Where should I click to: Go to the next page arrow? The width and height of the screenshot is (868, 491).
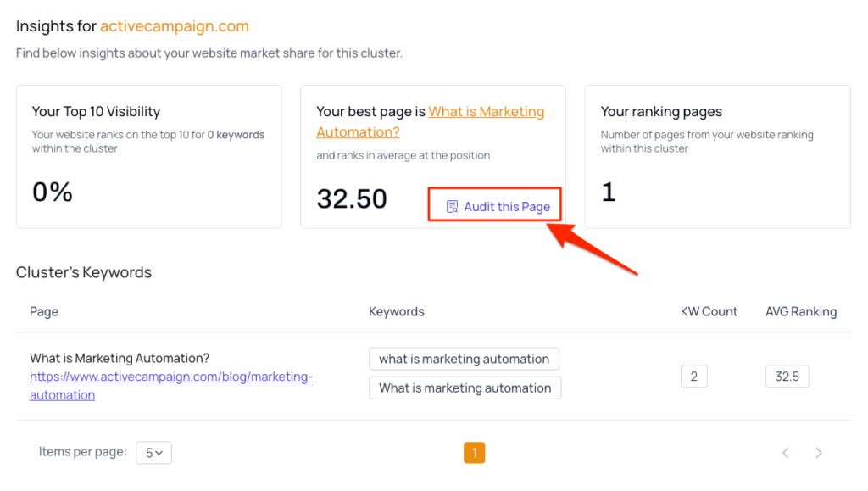[x=818, y=453]
